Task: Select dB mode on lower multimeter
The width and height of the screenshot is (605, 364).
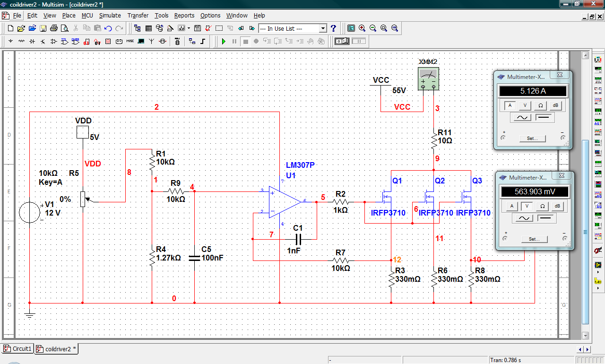Action: 557,206
